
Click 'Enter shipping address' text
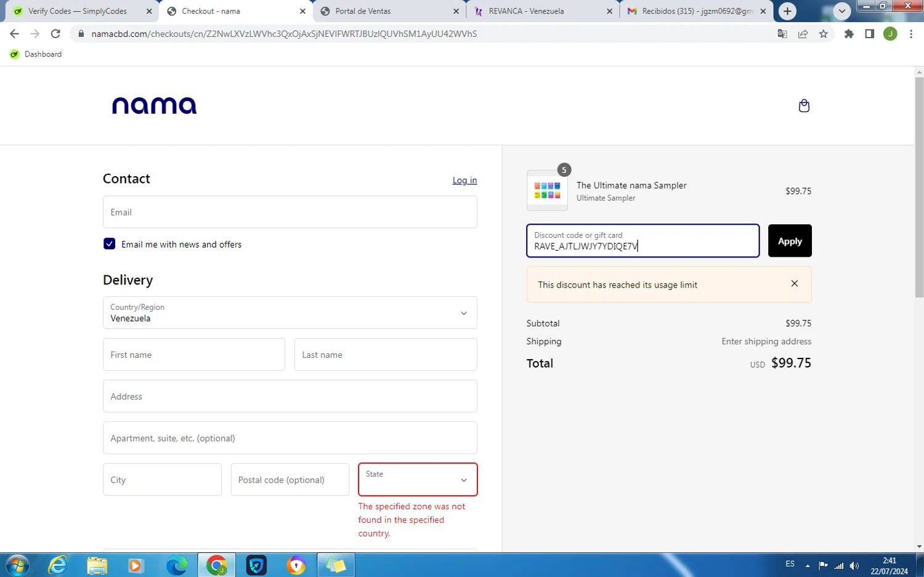pyautogui.click(x=766, y=341)
